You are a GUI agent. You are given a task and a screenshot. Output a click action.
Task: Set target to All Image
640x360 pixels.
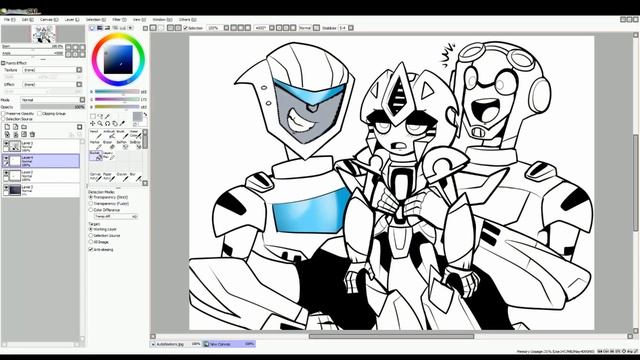click(91, 242)
